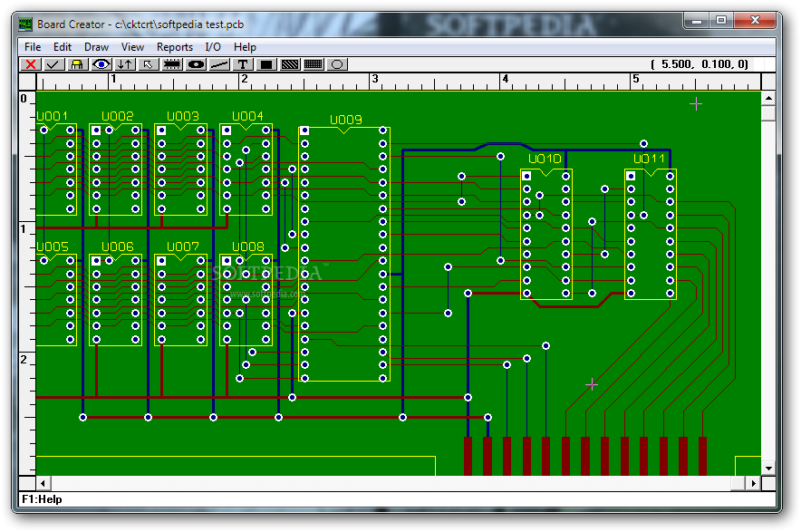
Task: Click the U007 component label
Action: [x=183, y=247]
